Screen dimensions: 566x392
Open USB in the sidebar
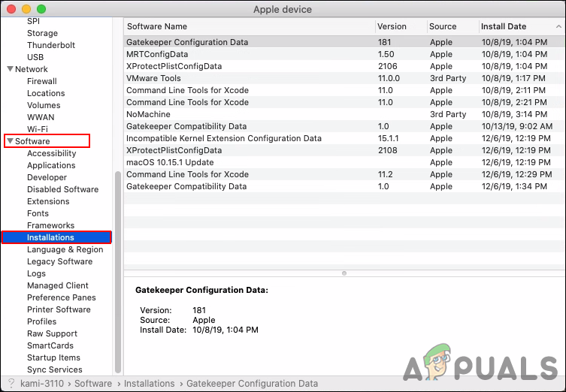(x=35, y=57)
